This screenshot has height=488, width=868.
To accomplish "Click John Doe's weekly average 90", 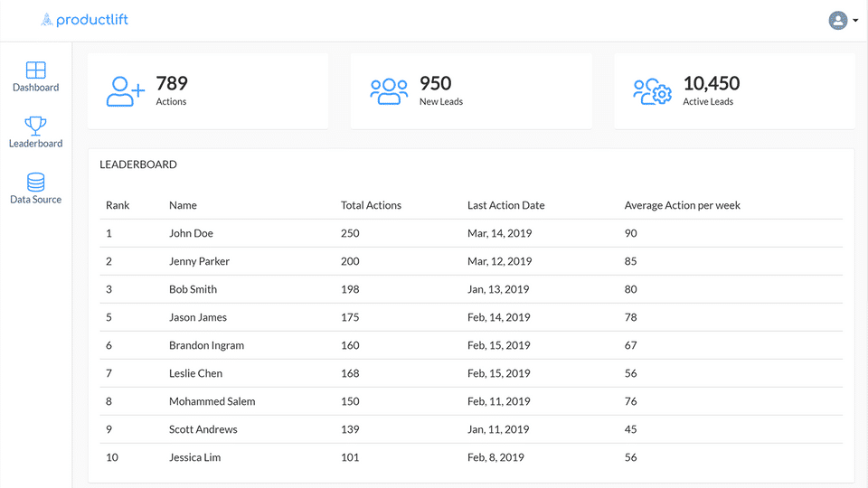I will [x=630, y=233].
